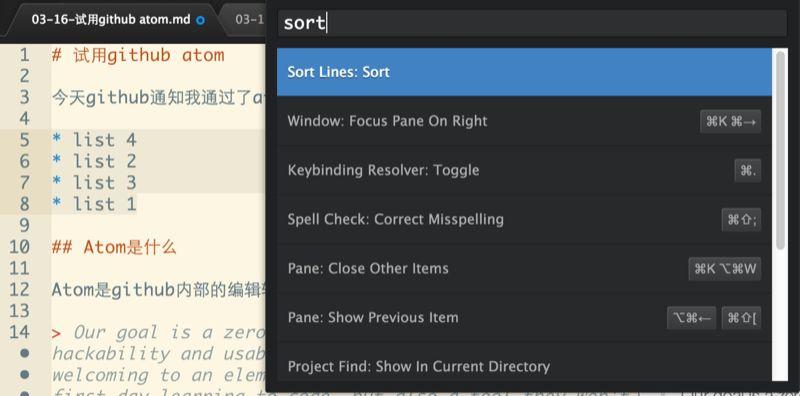
Task: Select the 'Sort Lines: Sort' command
Action: click(524, 72)
